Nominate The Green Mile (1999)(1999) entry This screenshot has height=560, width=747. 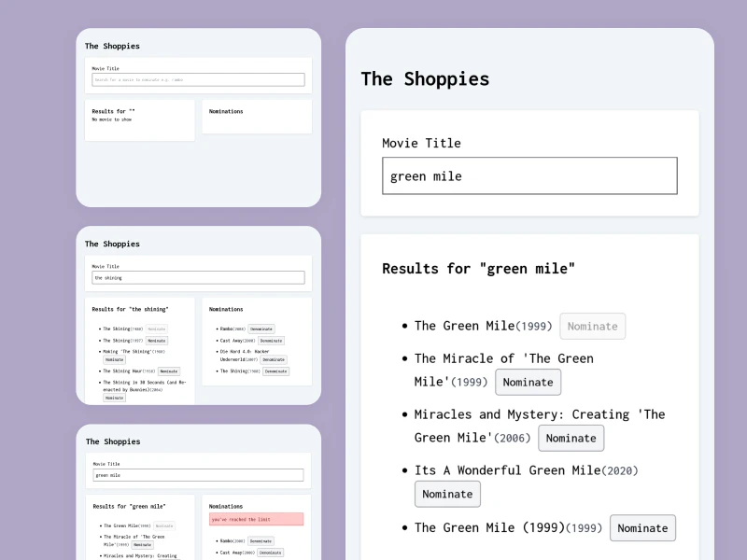click(x=642, y=527)
